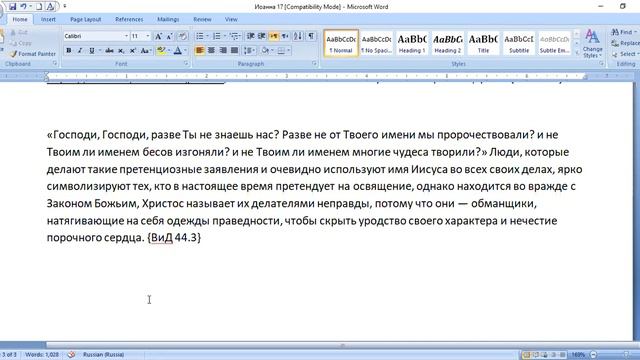Open the Styles pane launcher
The height and width of the screenshot is (360, 640).
(x=602, y=64)
